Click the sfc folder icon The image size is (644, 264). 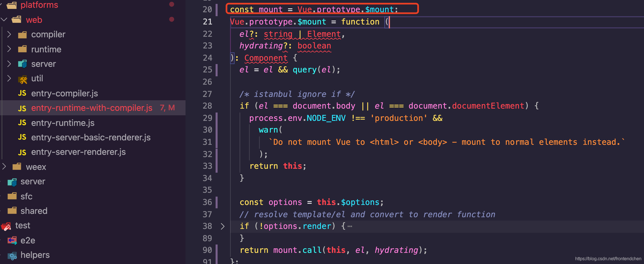(x=12, y=196)
